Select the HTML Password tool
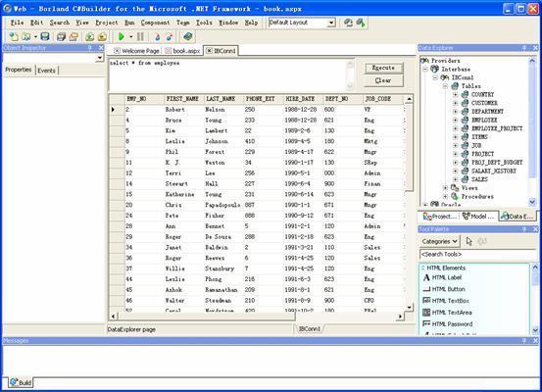 click(x=448, y=324)
